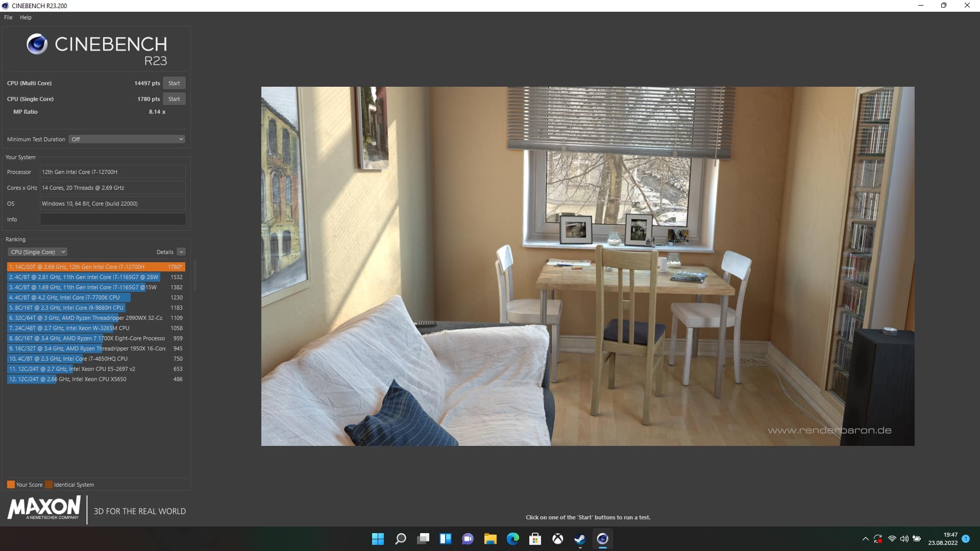Click the volume speaker tray icon
980x551 pixels.
pos(904,539)
